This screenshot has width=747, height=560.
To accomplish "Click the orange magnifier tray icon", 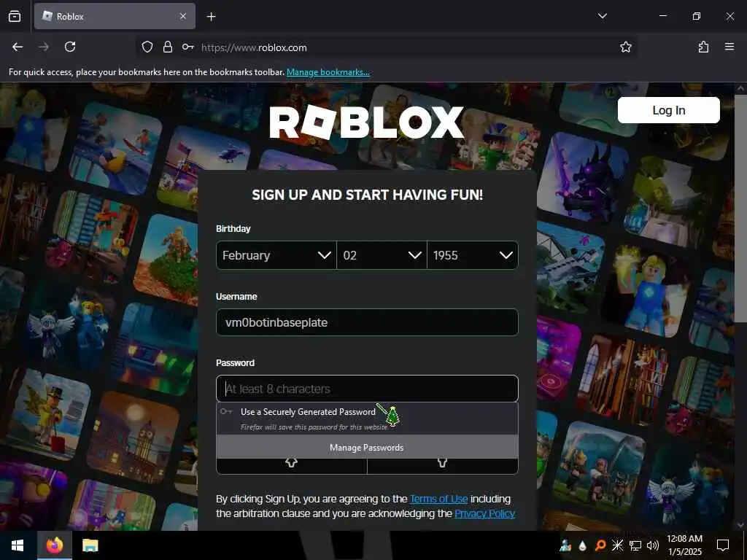I will tap(600, 545).
